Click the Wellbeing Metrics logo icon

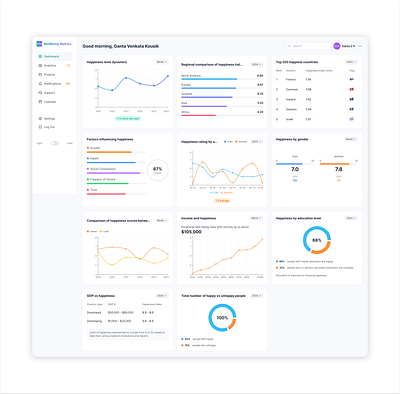(39, 44)
